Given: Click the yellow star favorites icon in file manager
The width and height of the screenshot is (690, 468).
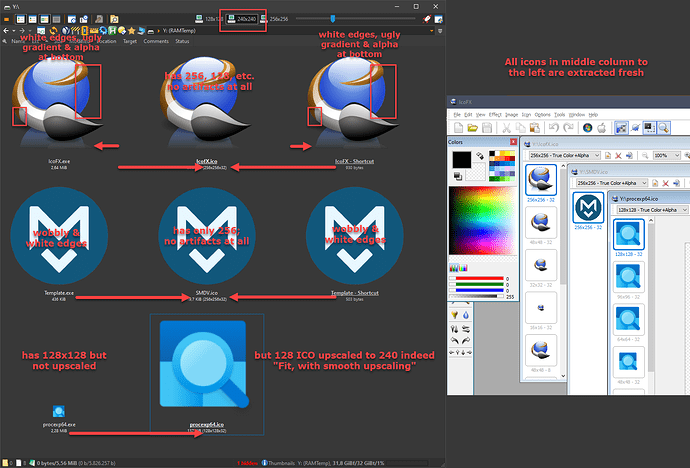Looking at the screenshot, I should point(132,30).
